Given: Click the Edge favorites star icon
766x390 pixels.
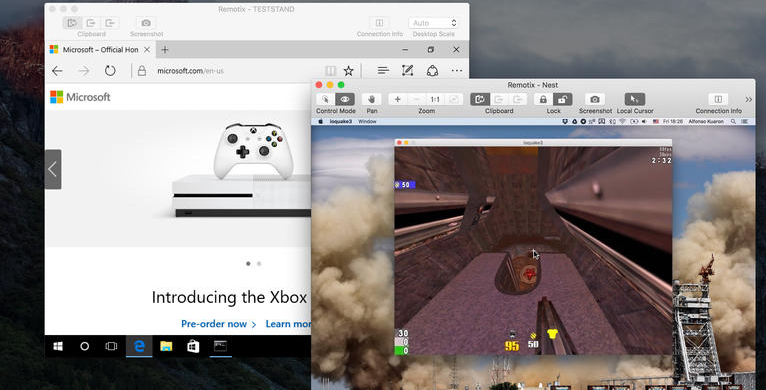Looking at the screenshot, I should [x=348, y=71].
